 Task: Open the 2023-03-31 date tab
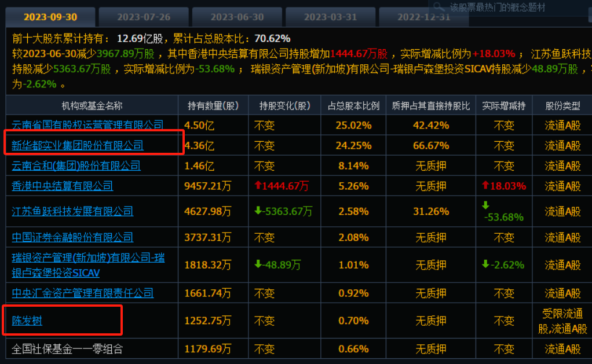tap(330, 17)
